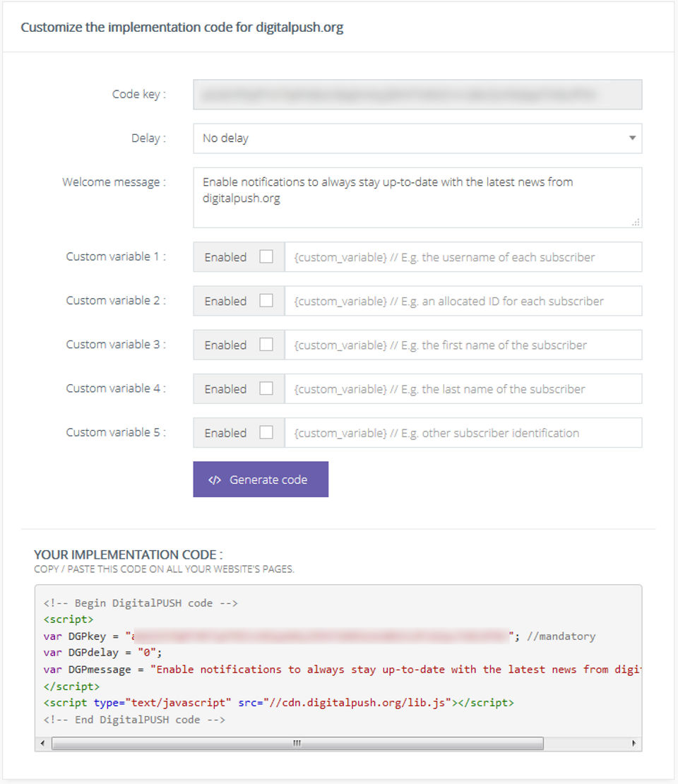Screen dimensions: 678x784
Task: Edit the Welcome message text area
Action: (417, 197)
